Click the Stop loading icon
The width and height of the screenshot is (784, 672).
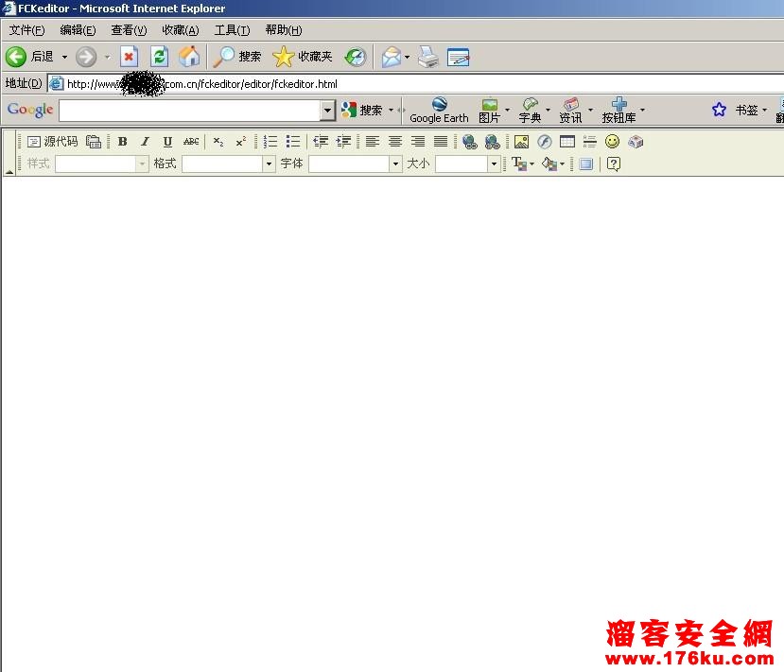pyautogui.click(x=129, y=57)
